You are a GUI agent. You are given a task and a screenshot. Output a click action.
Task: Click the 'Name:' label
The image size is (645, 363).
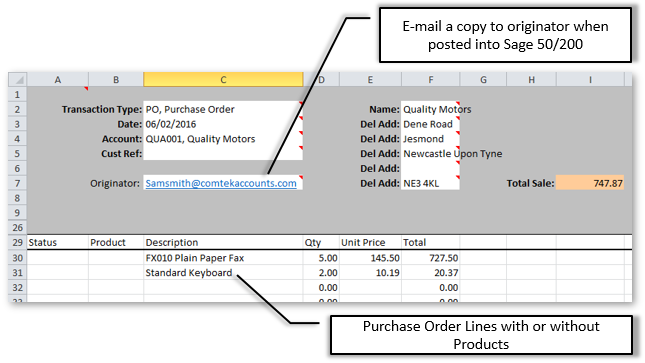[x=384, y=109]
